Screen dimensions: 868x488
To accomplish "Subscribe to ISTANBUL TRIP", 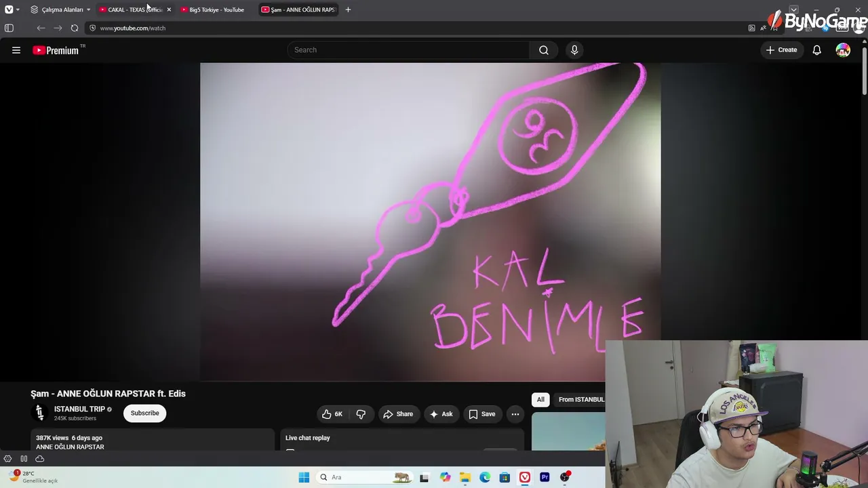I will click(144, 413).
